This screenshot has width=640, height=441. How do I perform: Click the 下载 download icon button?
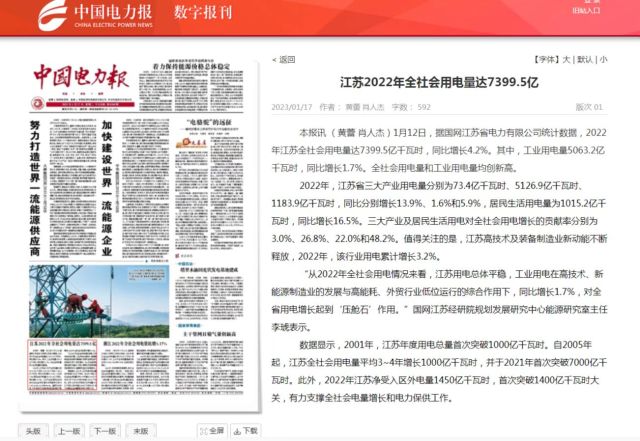[246, 430]
